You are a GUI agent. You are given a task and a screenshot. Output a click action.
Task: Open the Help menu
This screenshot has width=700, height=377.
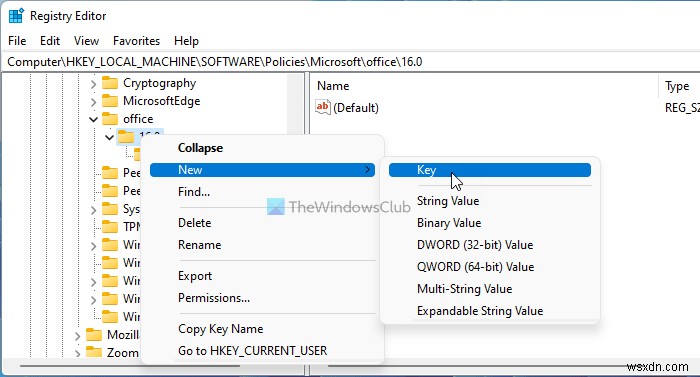[186, 41]
